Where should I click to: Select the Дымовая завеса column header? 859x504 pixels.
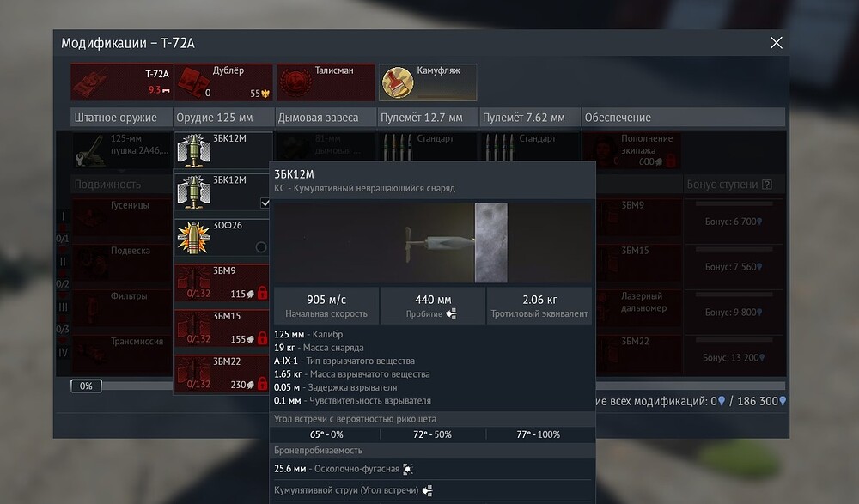tap(326, 118)
